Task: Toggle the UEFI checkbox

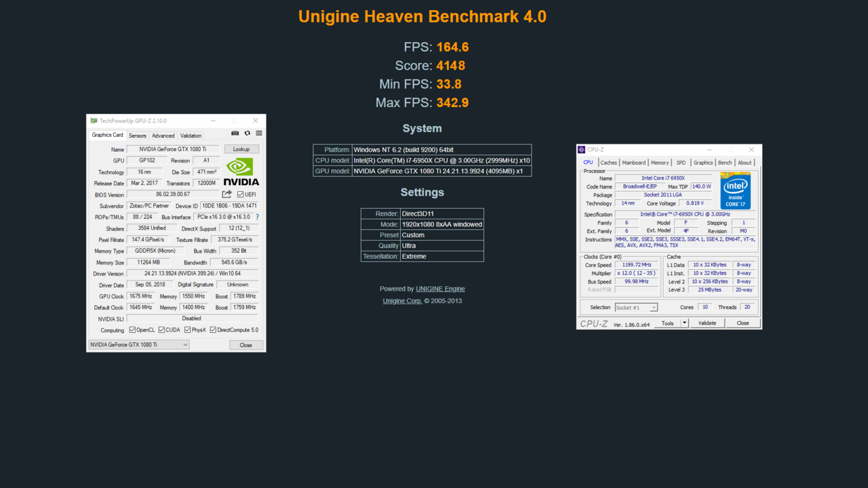Action: [241, 195]
